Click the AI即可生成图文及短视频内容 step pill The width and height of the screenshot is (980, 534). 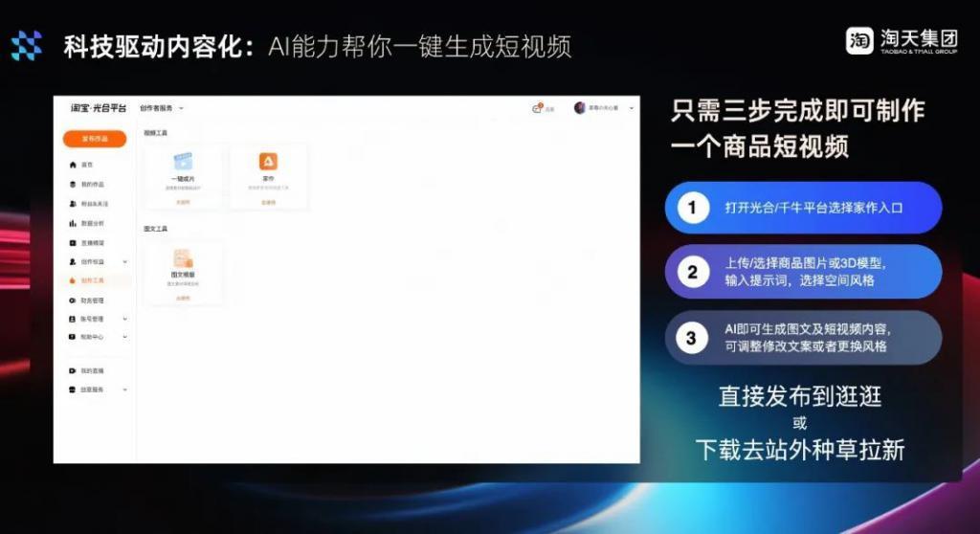[803, 338]
